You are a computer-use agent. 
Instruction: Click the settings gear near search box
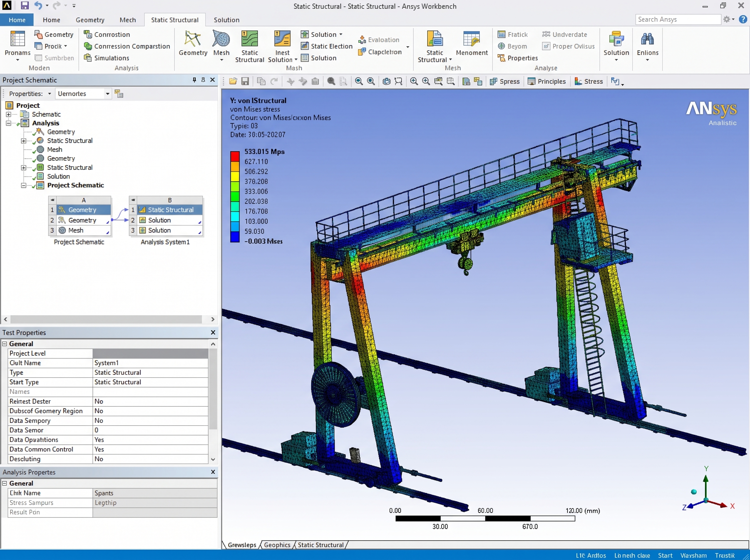point(726,19)
